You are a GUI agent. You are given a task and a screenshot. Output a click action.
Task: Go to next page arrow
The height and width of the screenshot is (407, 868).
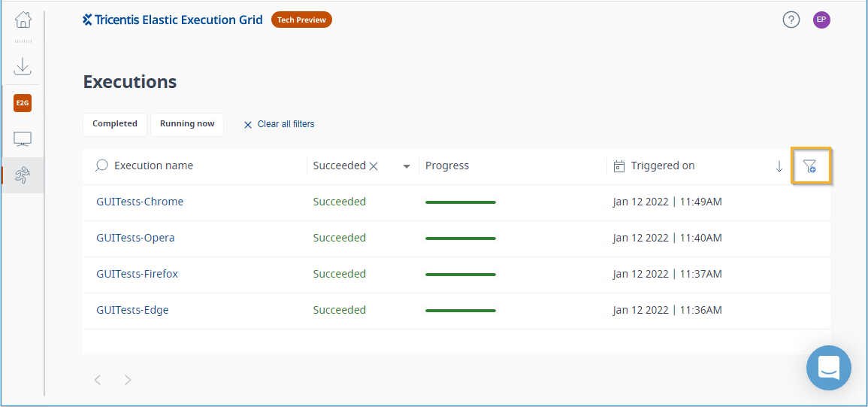(x=128, y=380)
